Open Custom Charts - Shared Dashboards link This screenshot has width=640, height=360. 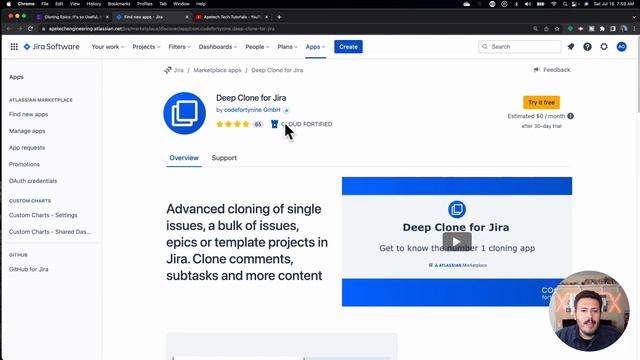(50, 231)
